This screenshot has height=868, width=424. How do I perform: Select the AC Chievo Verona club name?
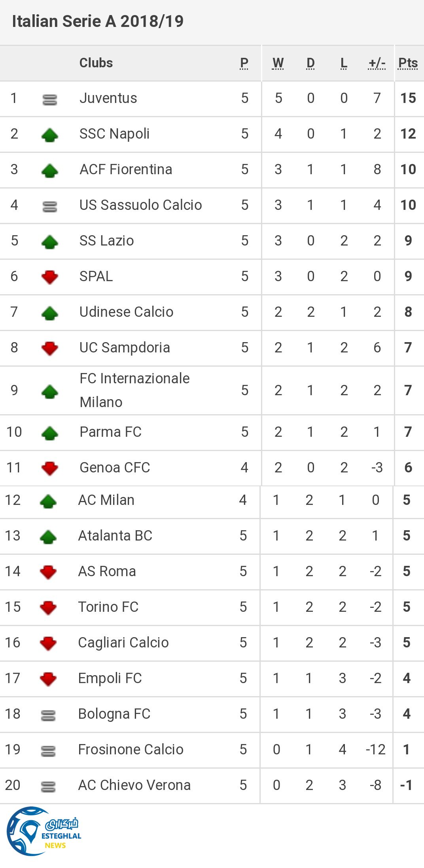click(134, 785)
